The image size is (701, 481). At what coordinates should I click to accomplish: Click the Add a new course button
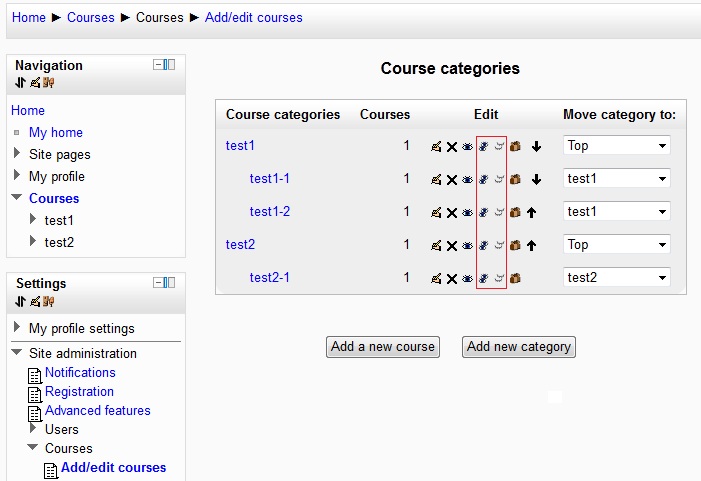(383, 347)
